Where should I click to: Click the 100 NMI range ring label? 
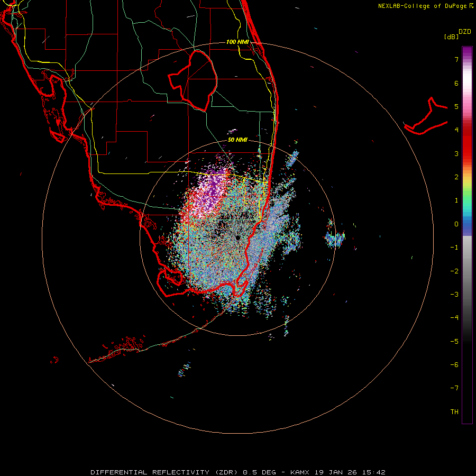click(x=237, y=42)
